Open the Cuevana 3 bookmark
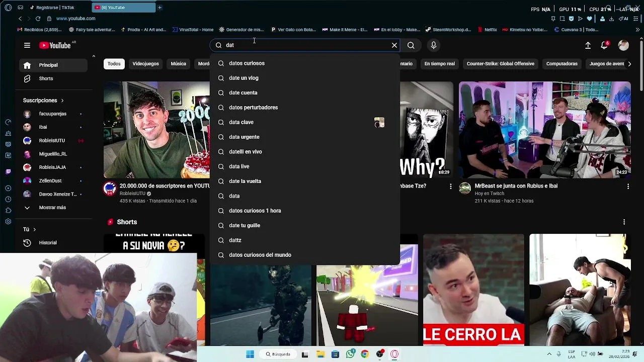The image size is (644, 362). click(x=576, y=30)
